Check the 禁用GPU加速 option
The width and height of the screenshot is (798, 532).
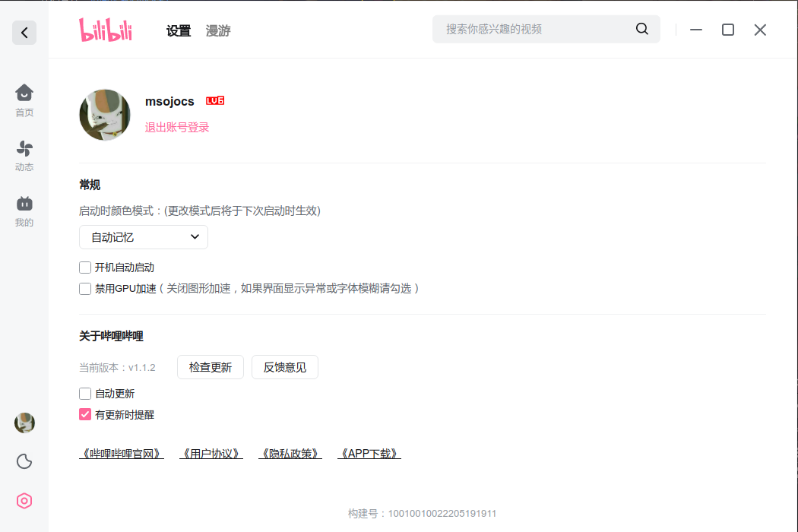click(85, 289)
